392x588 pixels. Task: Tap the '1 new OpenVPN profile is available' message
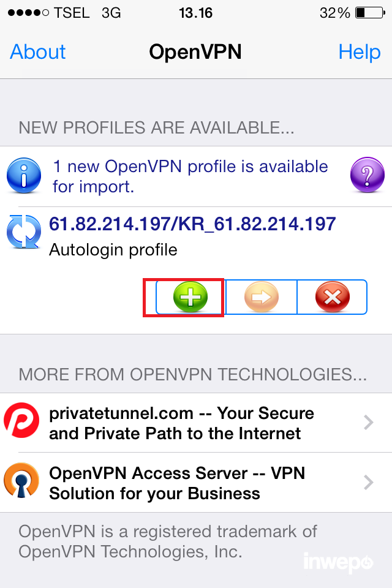pos(190,176)
